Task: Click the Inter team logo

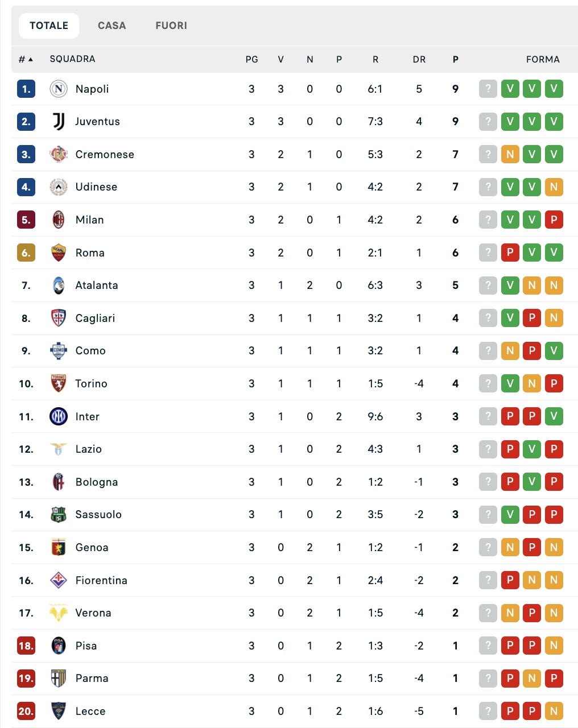Action: tap(59, 416)
